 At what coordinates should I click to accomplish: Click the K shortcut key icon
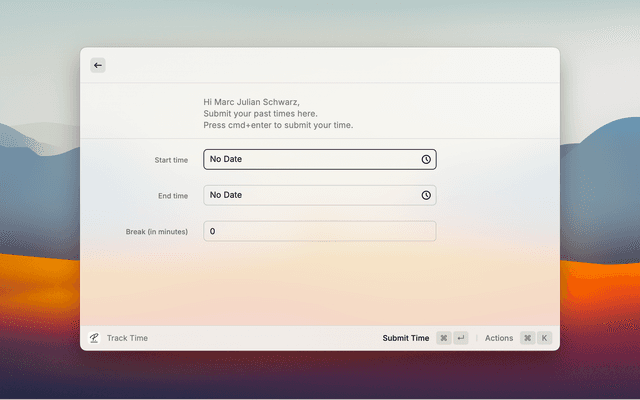(x=545, y=338)
